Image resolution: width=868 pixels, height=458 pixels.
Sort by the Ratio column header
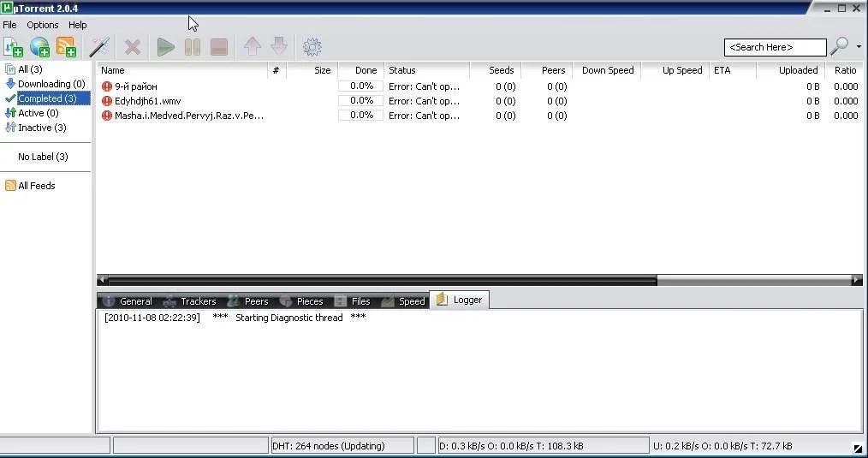coord(844,70)
